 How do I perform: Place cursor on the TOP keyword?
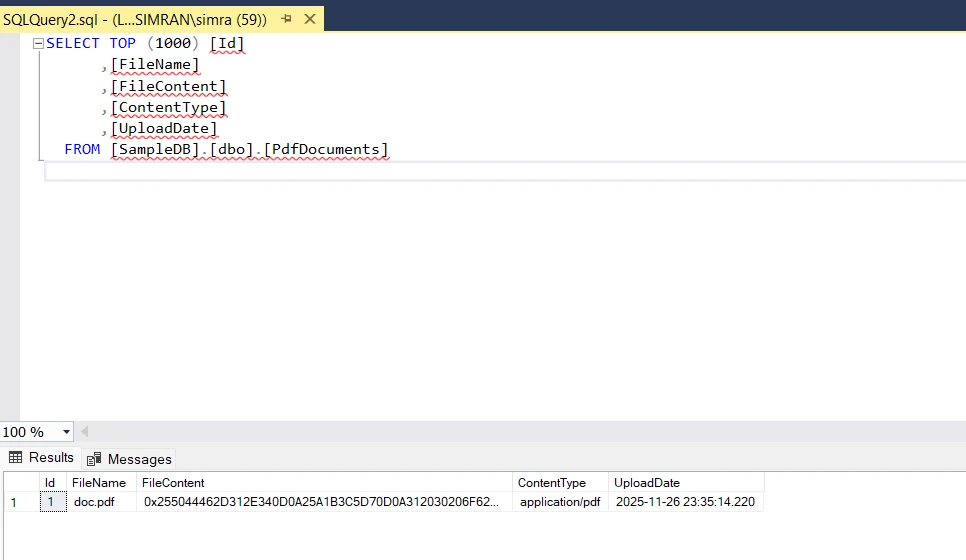tap(123, 43)
